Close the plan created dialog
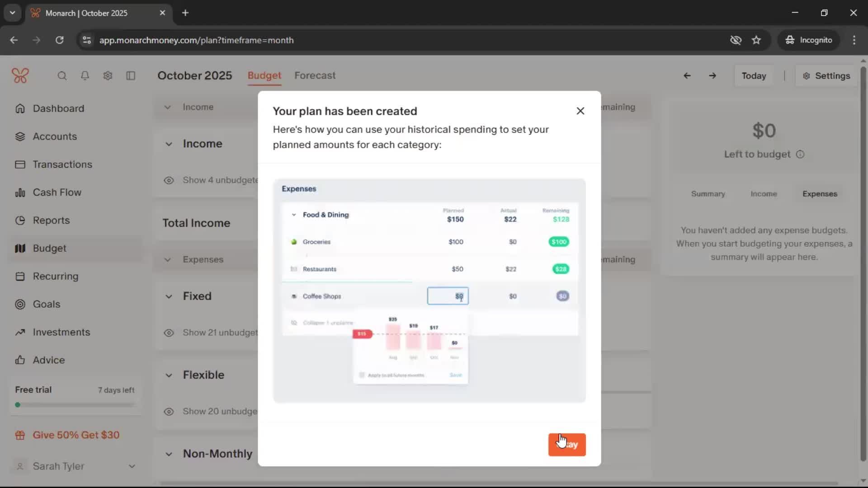This screenshot has width=868, height=488. pos(580,111)
